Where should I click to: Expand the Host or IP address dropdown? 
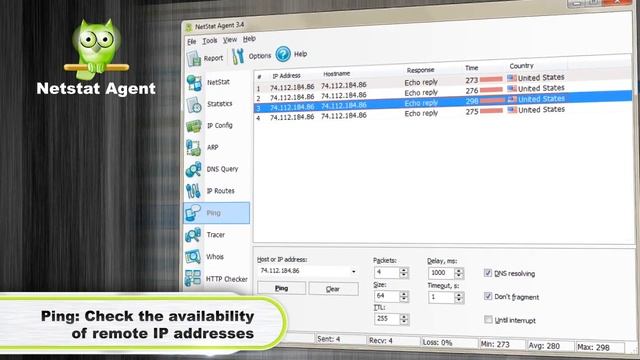[x=353, y=271]
